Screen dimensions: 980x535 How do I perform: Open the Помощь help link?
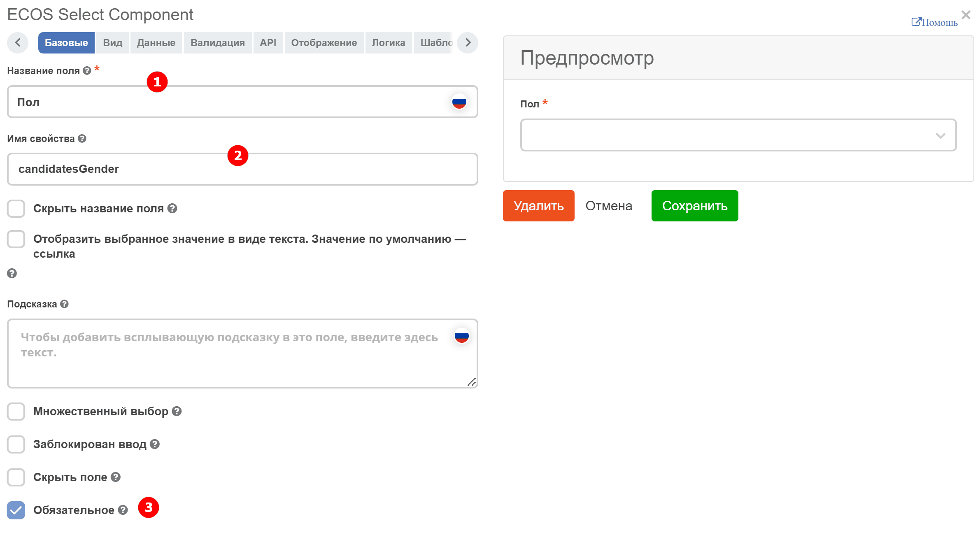934,22
